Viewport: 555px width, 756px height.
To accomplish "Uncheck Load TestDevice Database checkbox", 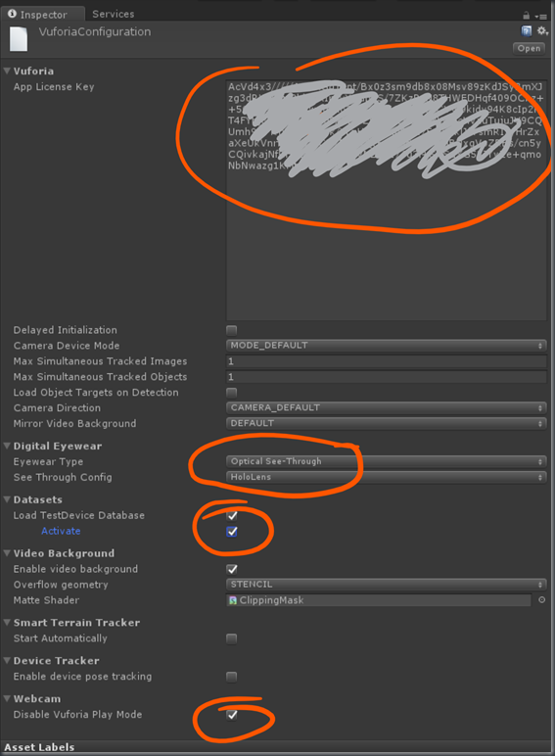I will pyautogui.click(x=232, y=516).
